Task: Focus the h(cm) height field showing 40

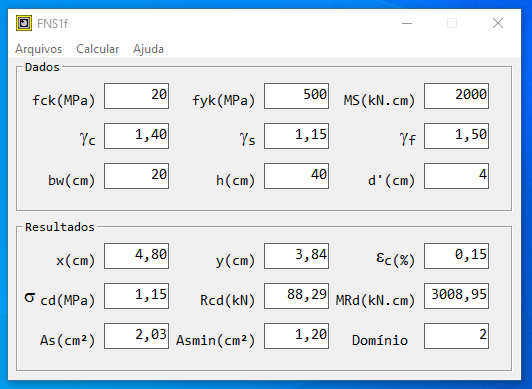Action: pos(297,176)
